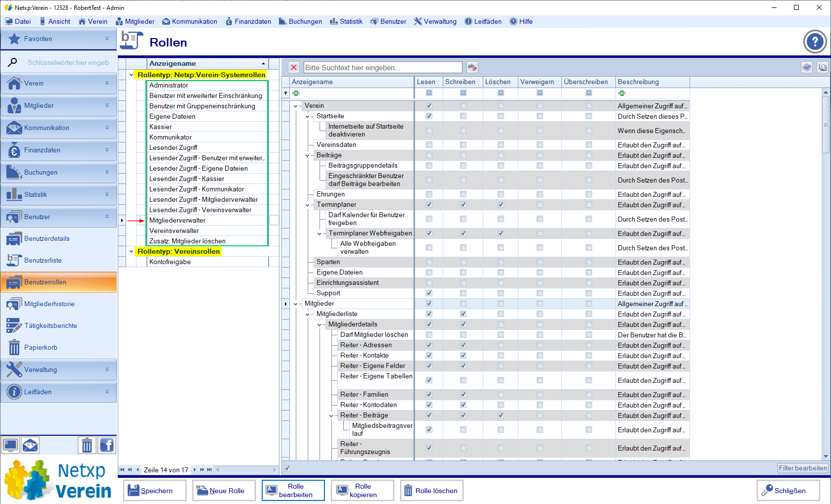
Task: Click the layers icon in search toolbar
Action: point(807,67)
